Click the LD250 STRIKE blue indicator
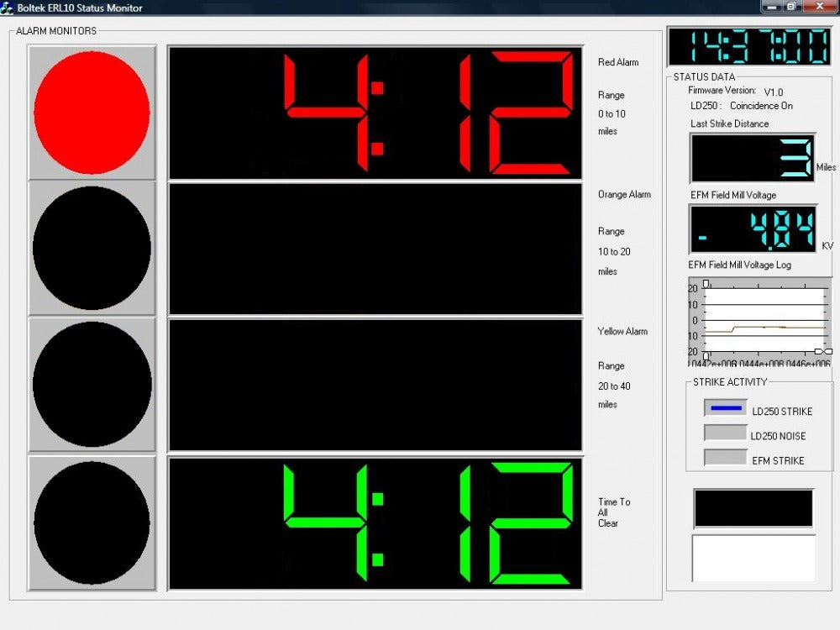Viewport: 840px width, 630px height. click(726, 409)
